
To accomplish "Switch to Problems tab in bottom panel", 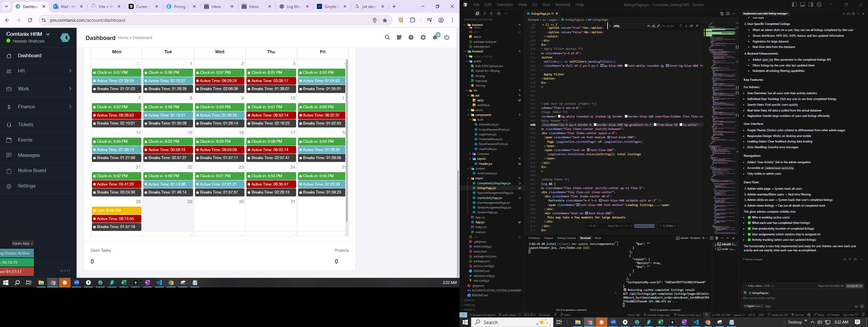I will click(534, 238).
